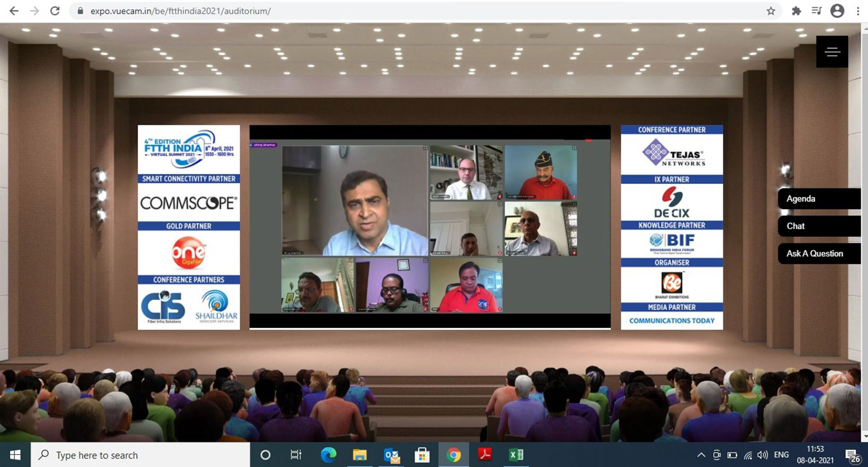This screenshot has width=868, height=467.
Task: Click the CommScope sponsor logo
Action: [189, 203]
